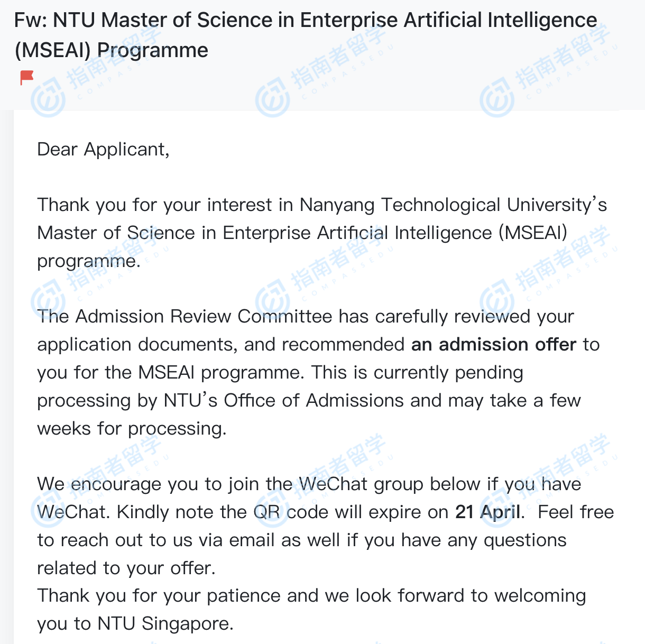
Task: Click "related to your offer." line
Action: tap(126, 568)
